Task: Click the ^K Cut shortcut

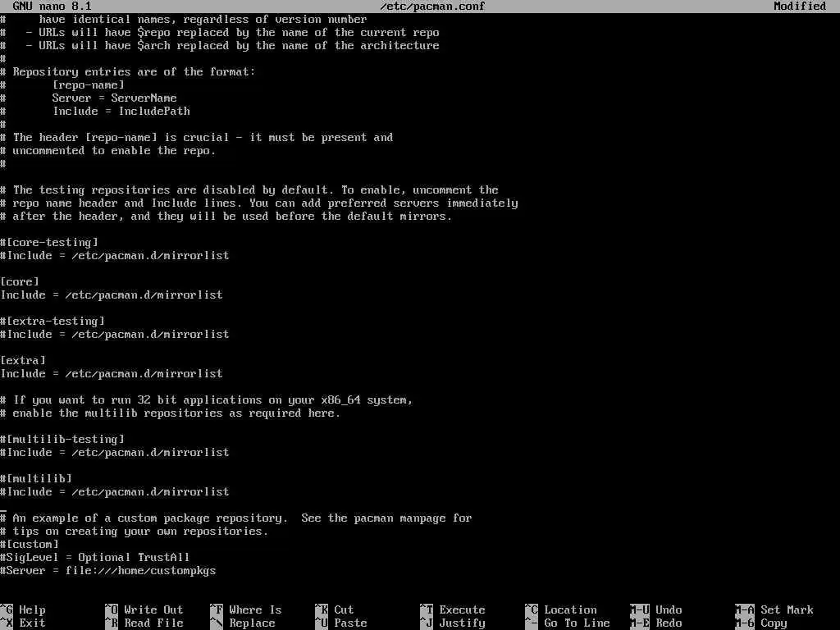Action: [335, 609]
